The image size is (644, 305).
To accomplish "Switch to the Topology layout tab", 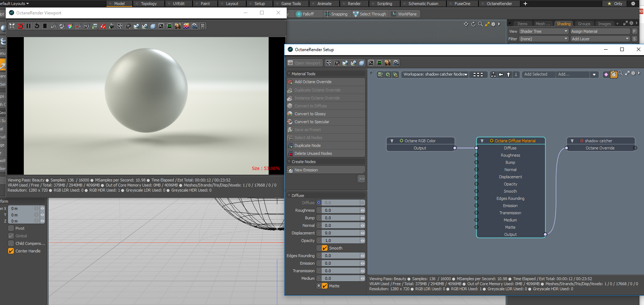I will coord(149,4).
